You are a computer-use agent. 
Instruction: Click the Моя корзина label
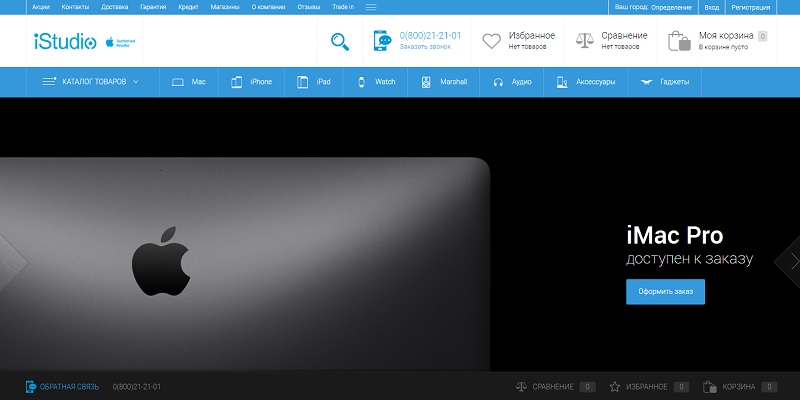[x=726, y=36]
